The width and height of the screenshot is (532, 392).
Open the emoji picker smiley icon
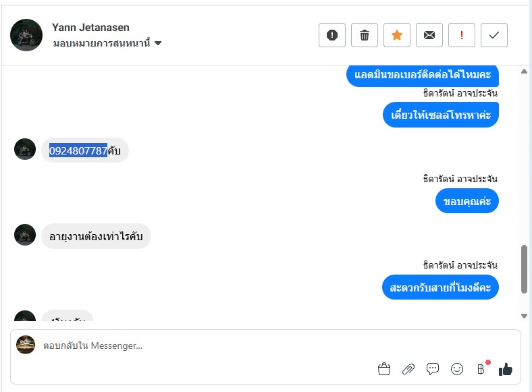[x=457, y=369]
